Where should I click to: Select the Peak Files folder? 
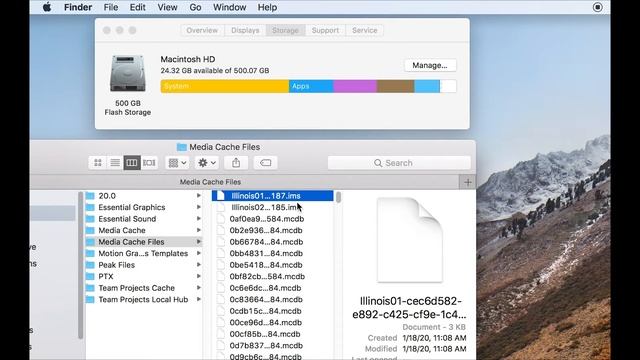pos(144,265)
